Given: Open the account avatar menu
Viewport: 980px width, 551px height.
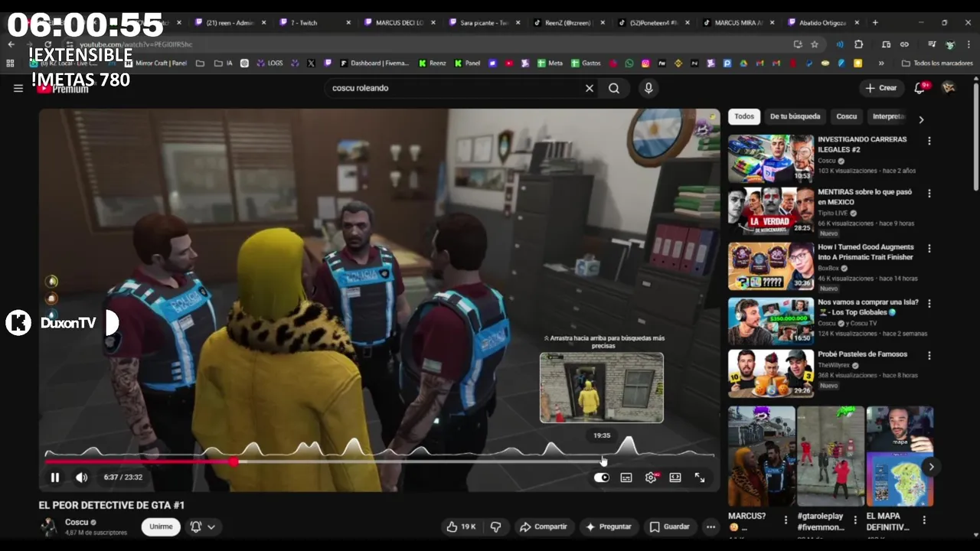Looking at the screenshot, I should tap(948, 88).
